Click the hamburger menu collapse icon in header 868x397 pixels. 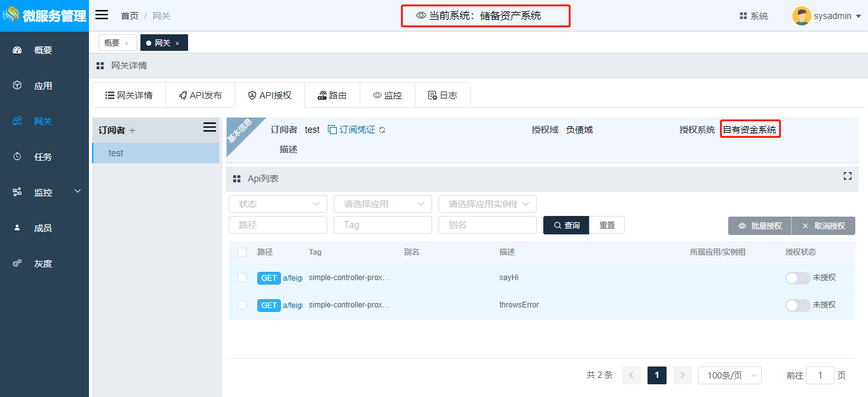[x=102, y=15]
